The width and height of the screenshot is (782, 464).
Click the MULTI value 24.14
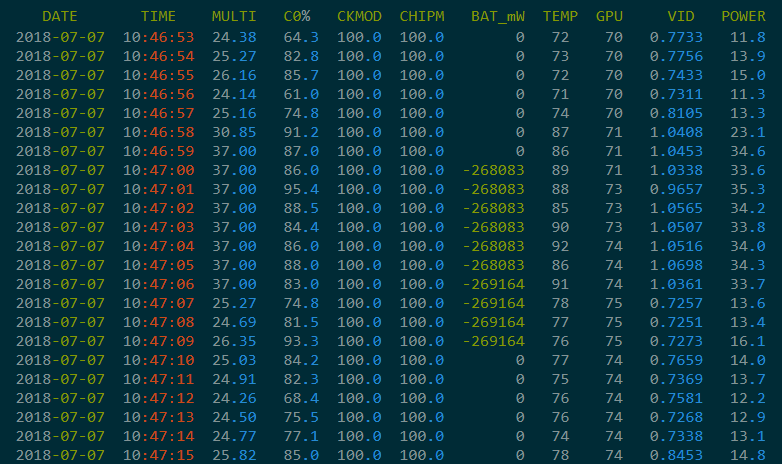tap(234, 94)
